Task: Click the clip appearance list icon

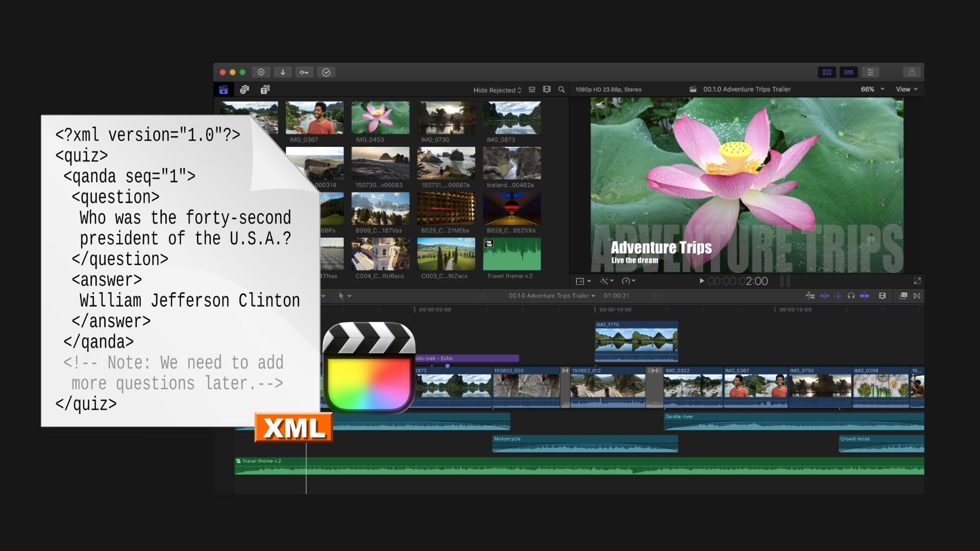Action: [x=532, y=89]
